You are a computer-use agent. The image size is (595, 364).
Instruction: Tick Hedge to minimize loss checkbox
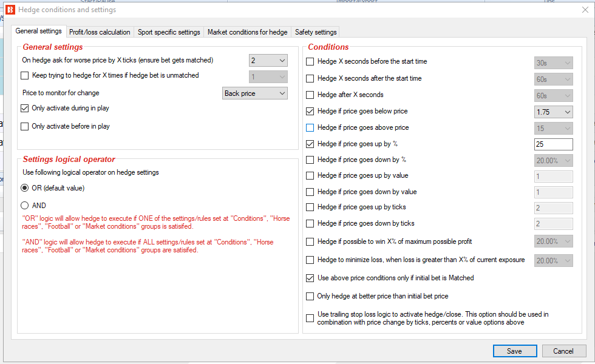click(310, 260)
